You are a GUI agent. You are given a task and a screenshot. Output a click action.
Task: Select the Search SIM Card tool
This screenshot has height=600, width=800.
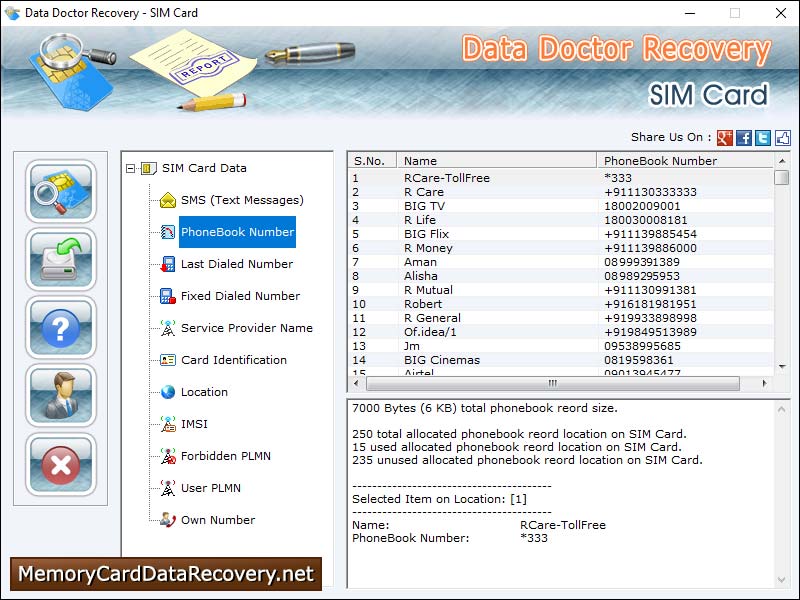[60, 192]
